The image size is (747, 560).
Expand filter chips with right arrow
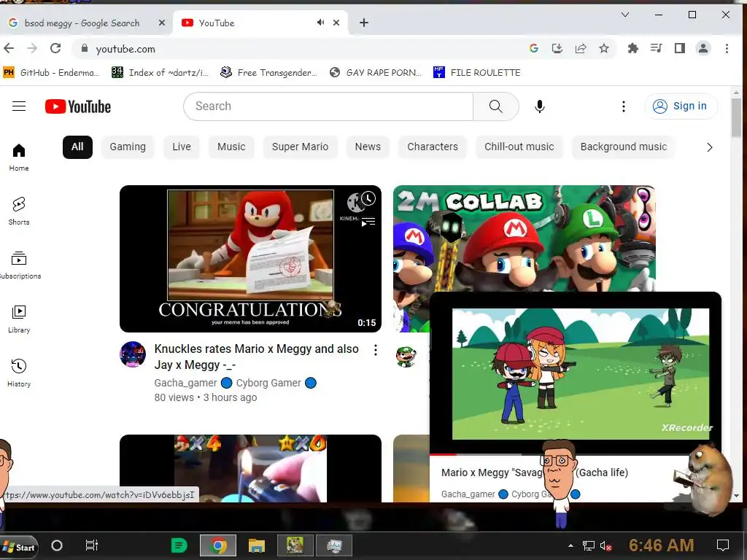coord(709,147)
